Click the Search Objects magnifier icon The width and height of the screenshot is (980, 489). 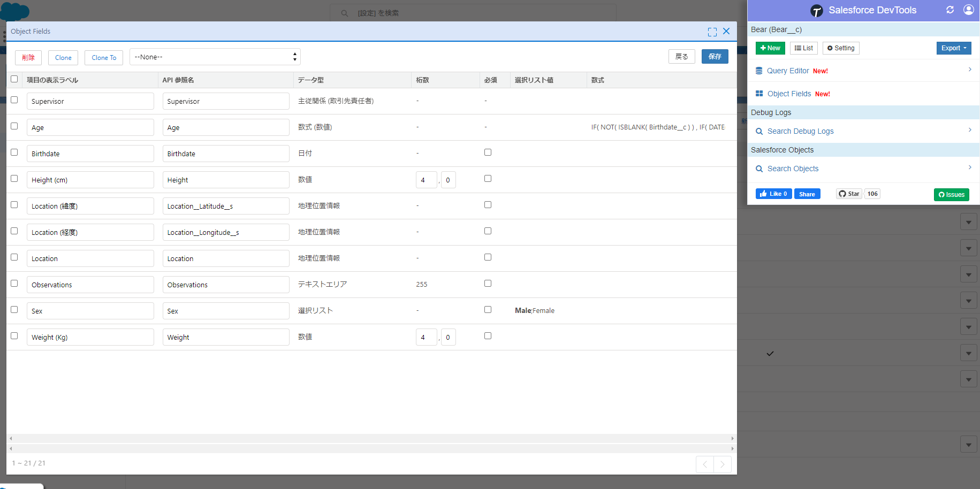[x=759, y=169]
